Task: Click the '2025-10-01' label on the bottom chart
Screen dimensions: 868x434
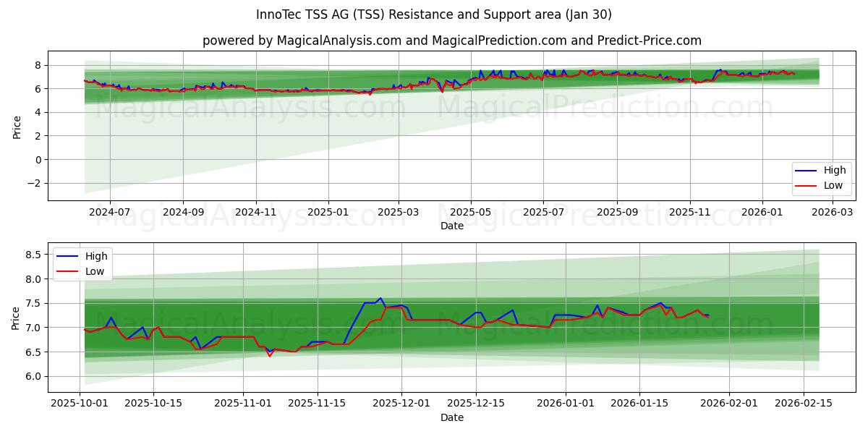Action: pos(80,404)
